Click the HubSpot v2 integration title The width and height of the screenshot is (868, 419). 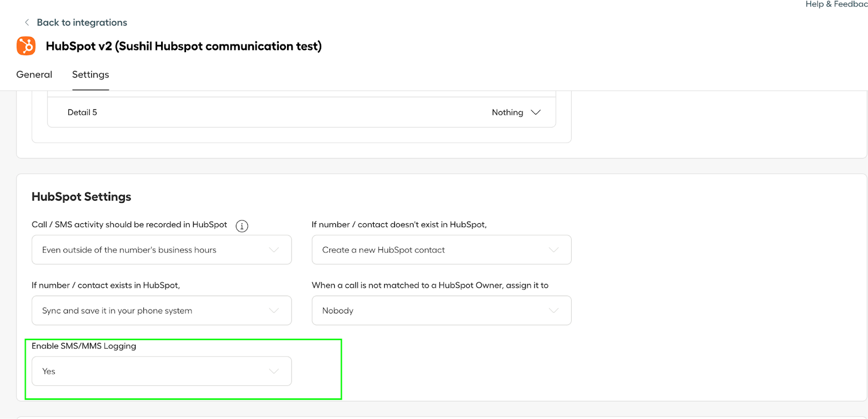[184, 46]
